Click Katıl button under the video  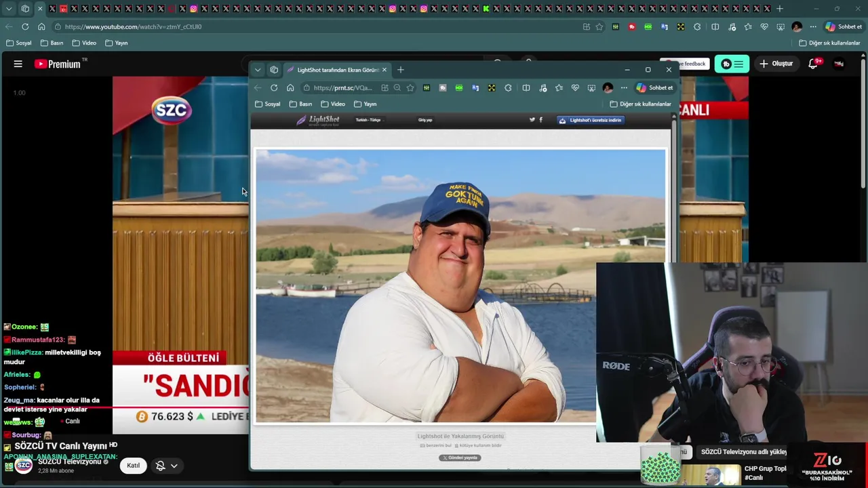133,465
